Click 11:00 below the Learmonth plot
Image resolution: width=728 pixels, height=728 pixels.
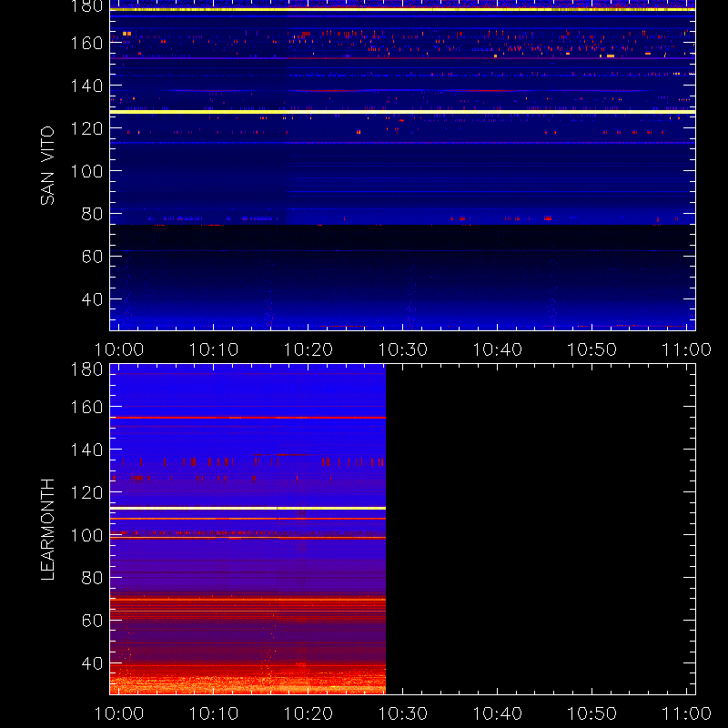(687, 713)
